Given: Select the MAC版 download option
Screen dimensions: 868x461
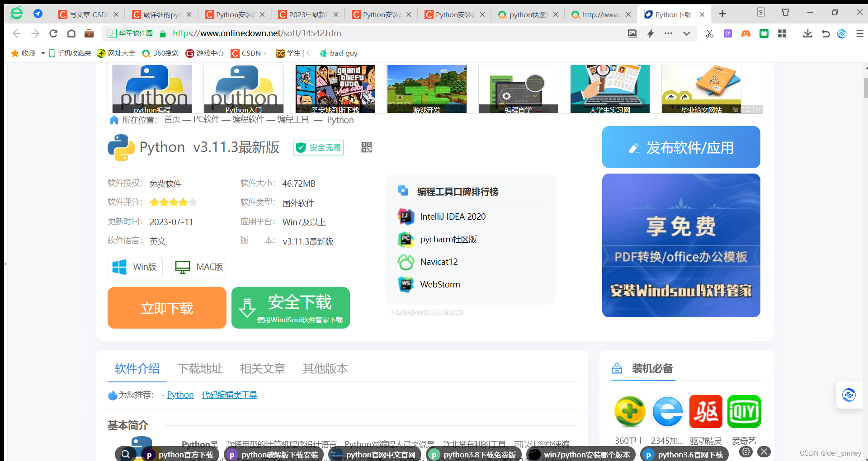Looking at the screenshot, I should tap(198, 267).
